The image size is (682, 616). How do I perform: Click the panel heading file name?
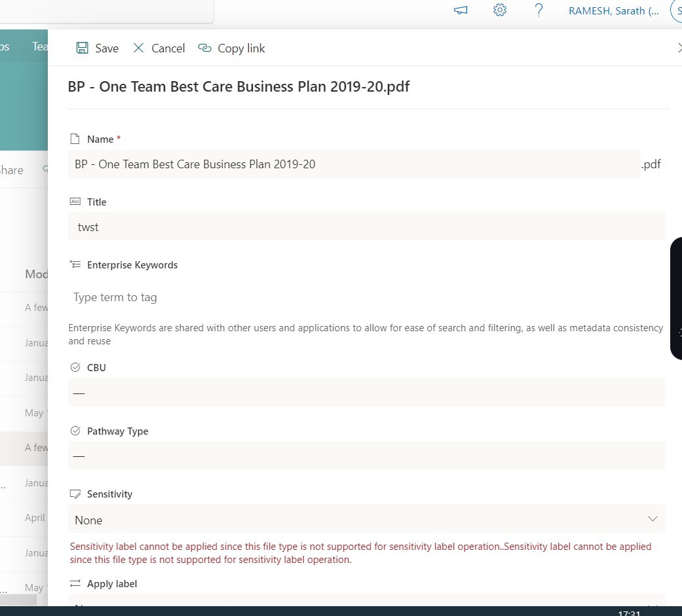point(238,86)
